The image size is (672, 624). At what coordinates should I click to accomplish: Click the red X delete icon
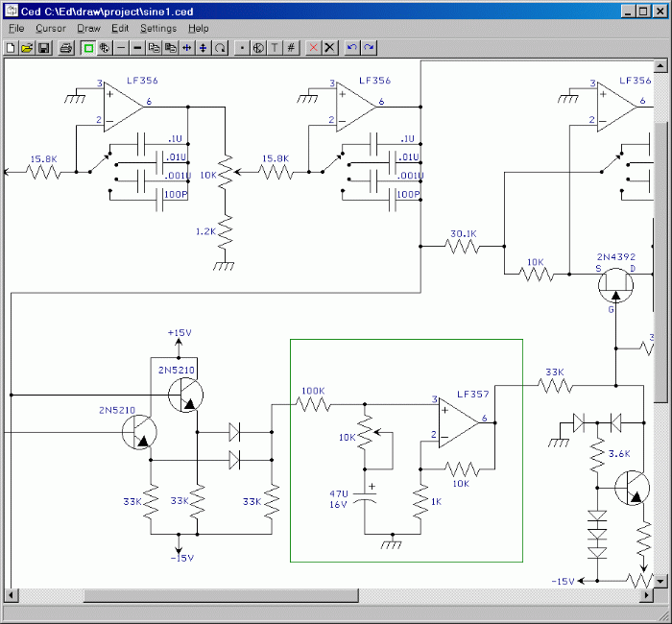pyautogui.click(x=313, y=47)
